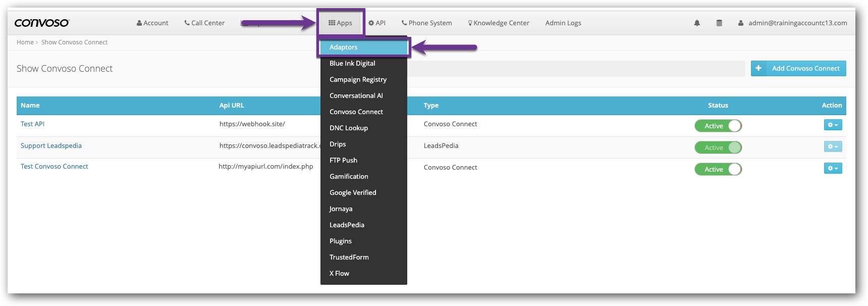Click the Show Convoso Connect page heading
The image size is (868, 306).
pos(65,69)
